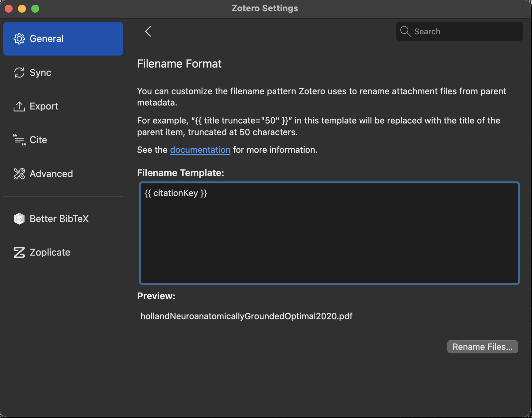
Task: Click the Advanced tools icon
Action: tap(19, 174)
